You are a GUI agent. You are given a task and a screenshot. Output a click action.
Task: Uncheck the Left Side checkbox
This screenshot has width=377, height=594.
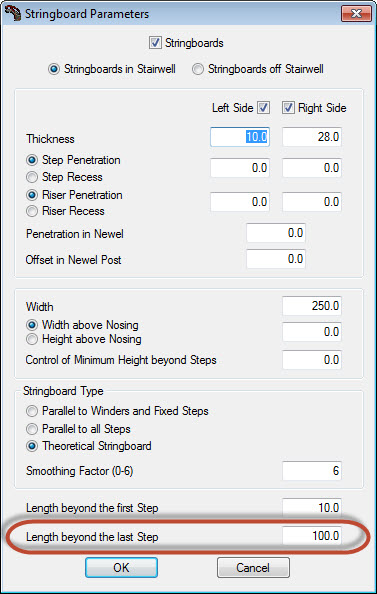pos(264,108)
